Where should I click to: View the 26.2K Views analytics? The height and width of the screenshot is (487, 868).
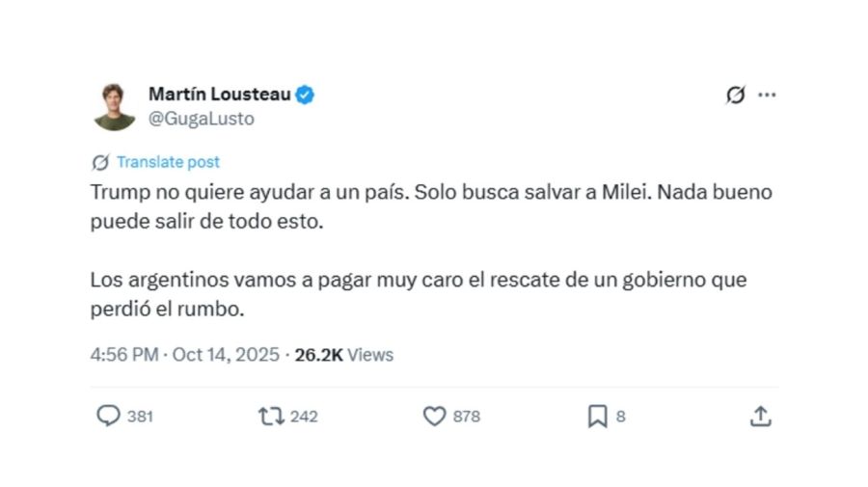344,355
